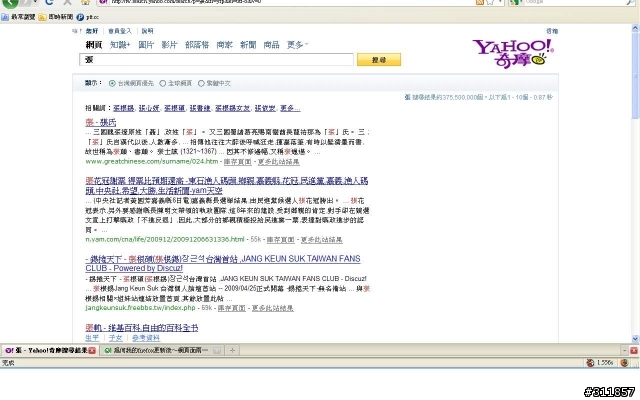640x400 pixels.
Task: Open 庫存頁面 for the jangkeunsuk.freebbs.tw result
Action: tap(231, 308)
